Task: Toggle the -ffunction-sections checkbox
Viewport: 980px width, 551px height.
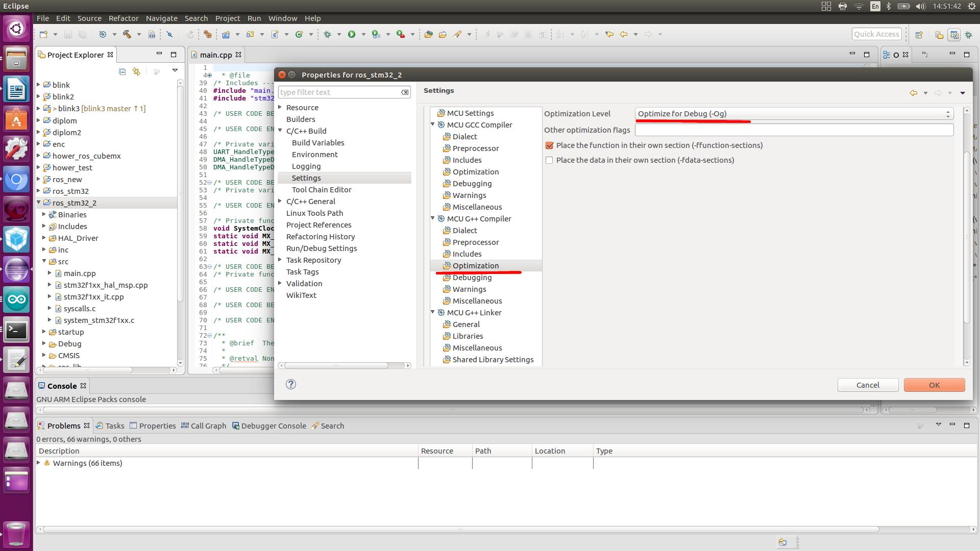Action: [x=549, y=145]
